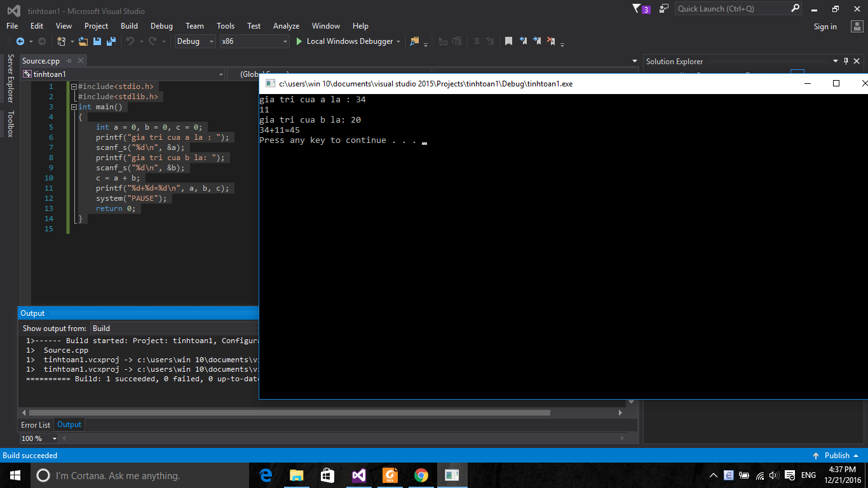Click the Sign in link
This screenshot has height=488, width=868.
(x=825, y=27)
